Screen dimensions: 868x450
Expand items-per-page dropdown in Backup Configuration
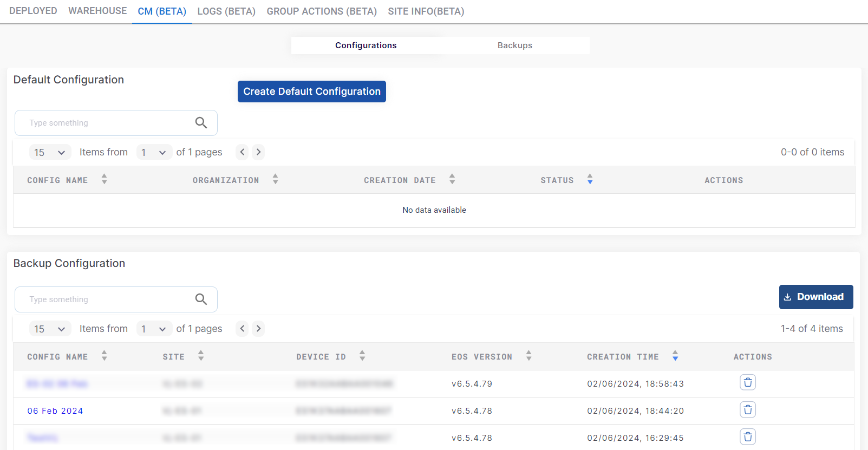50,329
